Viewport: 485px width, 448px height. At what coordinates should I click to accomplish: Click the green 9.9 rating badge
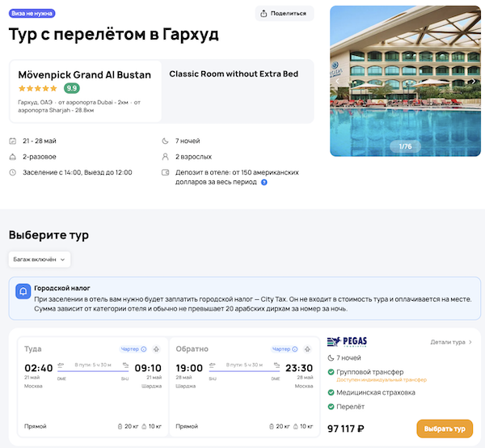pyautogui.click(x=72, y=88)
